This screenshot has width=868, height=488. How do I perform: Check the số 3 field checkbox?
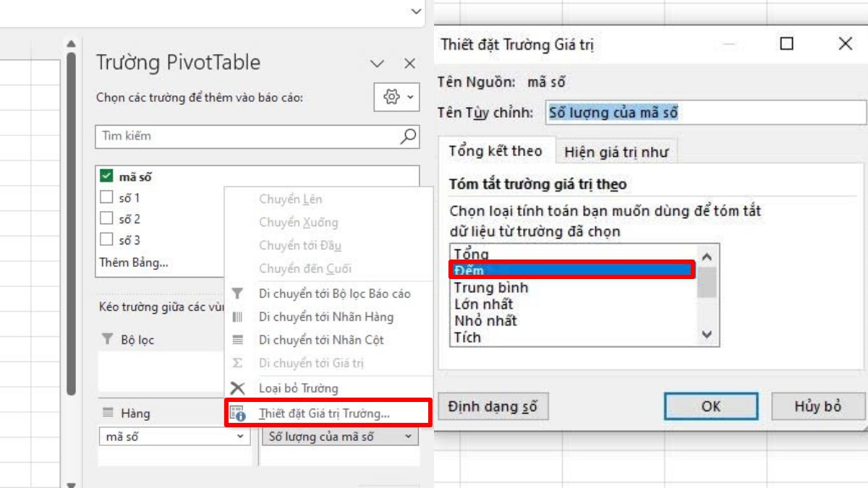(106, 239)
